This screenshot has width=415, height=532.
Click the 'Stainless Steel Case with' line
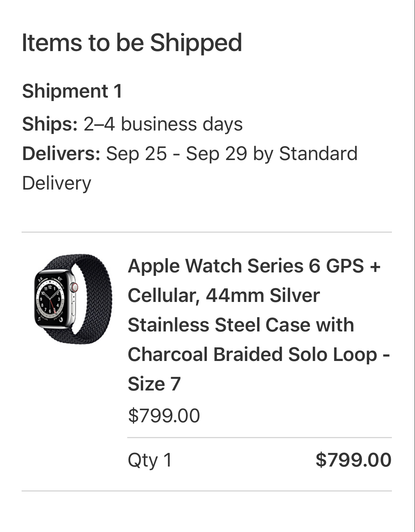(x=241, y=325)
